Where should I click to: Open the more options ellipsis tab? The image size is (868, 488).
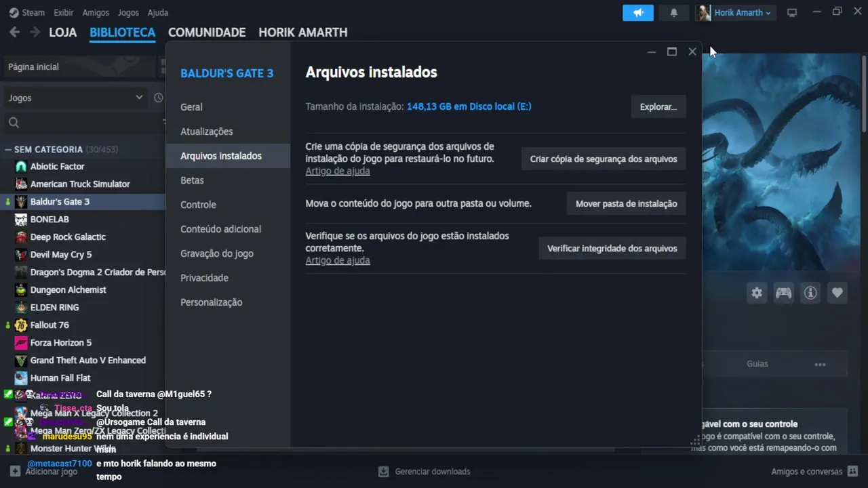pos(820,364)
